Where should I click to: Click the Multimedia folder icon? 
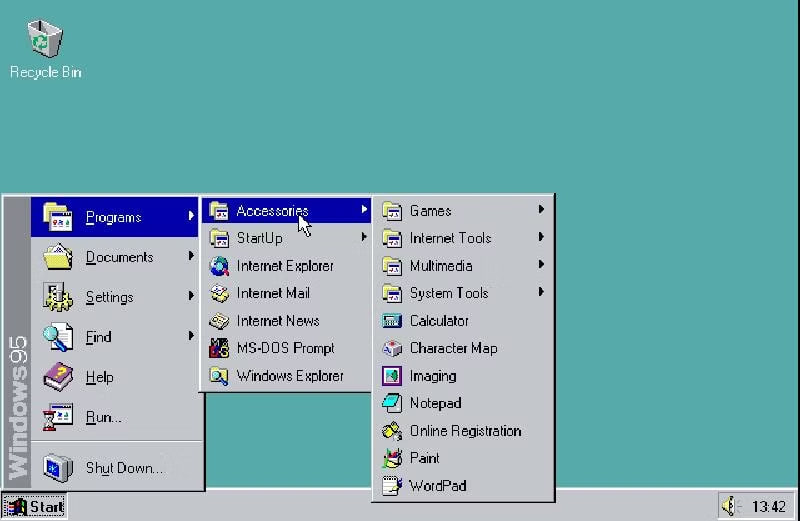392,266
